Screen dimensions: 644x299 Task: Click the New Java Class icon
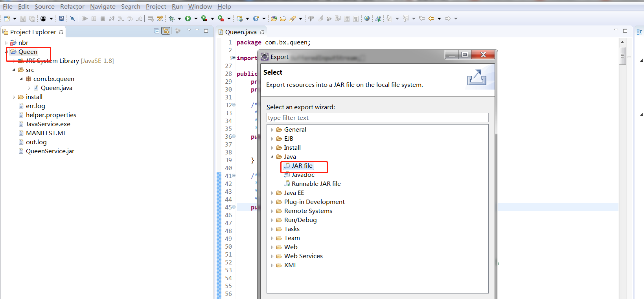tap(256, 18)
